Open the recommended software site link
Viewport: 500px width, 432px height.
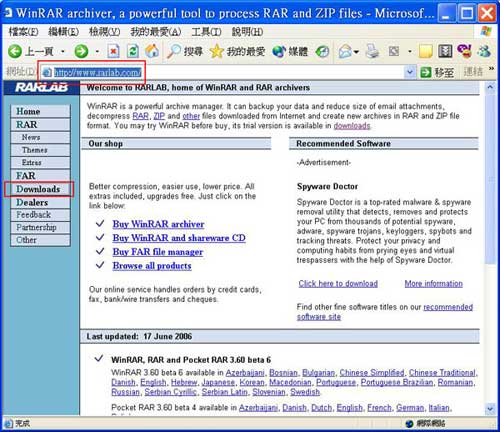(x=385, y=312)
